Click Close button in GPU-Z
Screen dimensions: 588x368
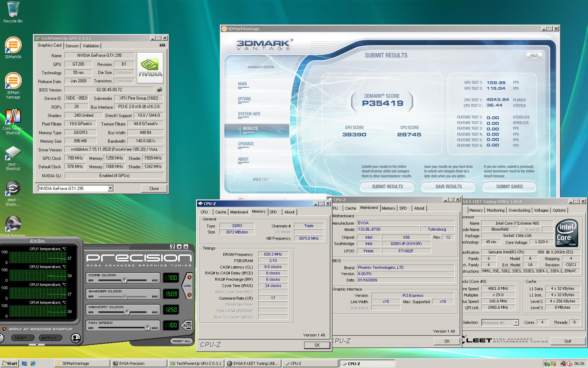[x=154, y=189]
